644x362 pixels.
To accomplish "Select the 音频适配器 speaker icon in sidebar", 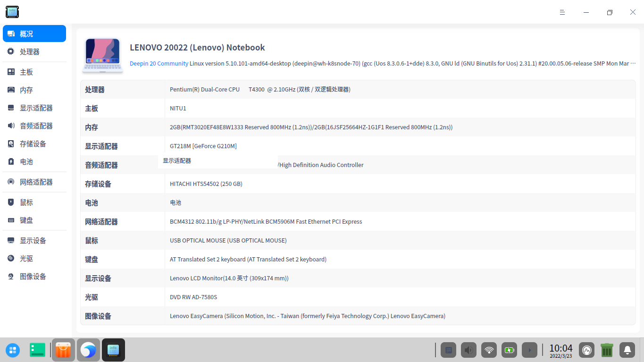I will (x=11, y=126).
